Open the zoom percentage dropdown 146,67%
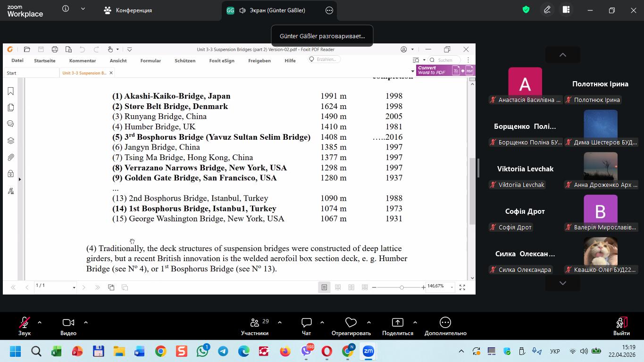This screenshot has width=644, height=362. (x=452, y=287)
